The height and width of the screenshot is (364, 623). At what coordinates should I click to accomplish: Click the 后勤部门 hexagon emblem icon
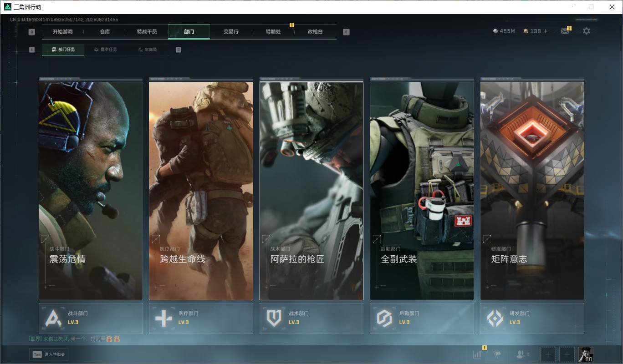[384, 318]
